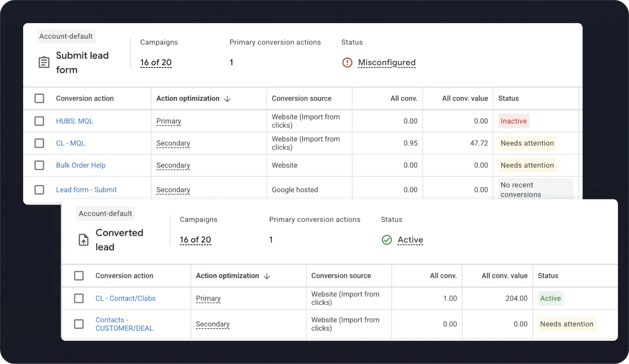Click the Active goal status link
Screen dimensions: 629x364
[411, 240]
